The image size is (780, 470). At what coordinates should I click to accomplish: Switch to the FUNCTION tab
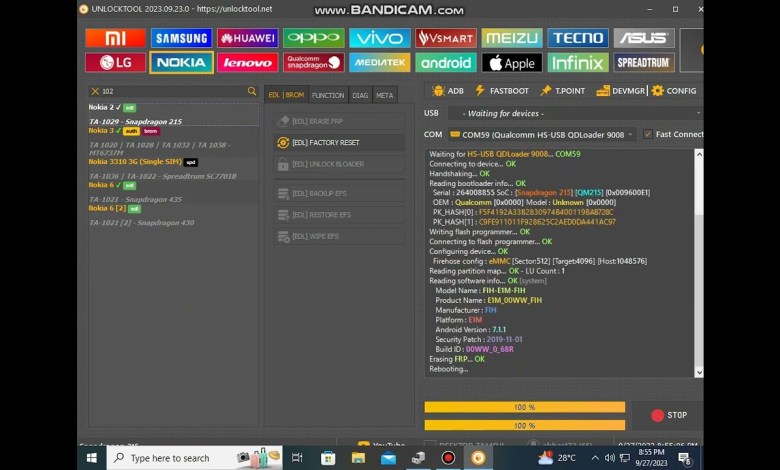click(328, 95)
